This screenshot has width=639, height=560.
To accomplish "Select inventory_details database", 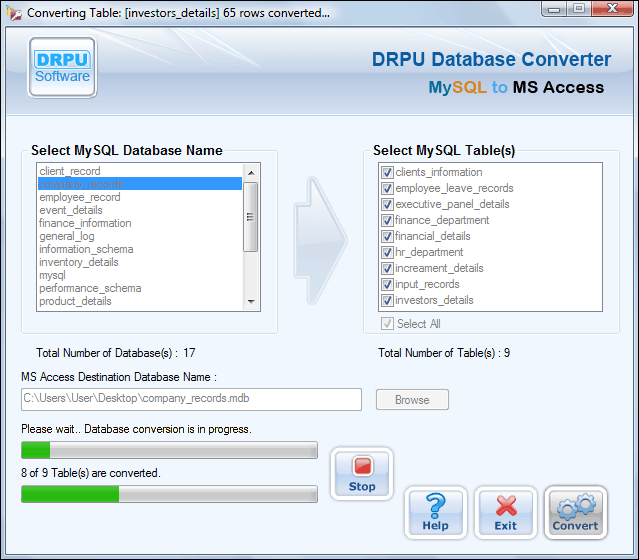I will [x=140, y=262].
